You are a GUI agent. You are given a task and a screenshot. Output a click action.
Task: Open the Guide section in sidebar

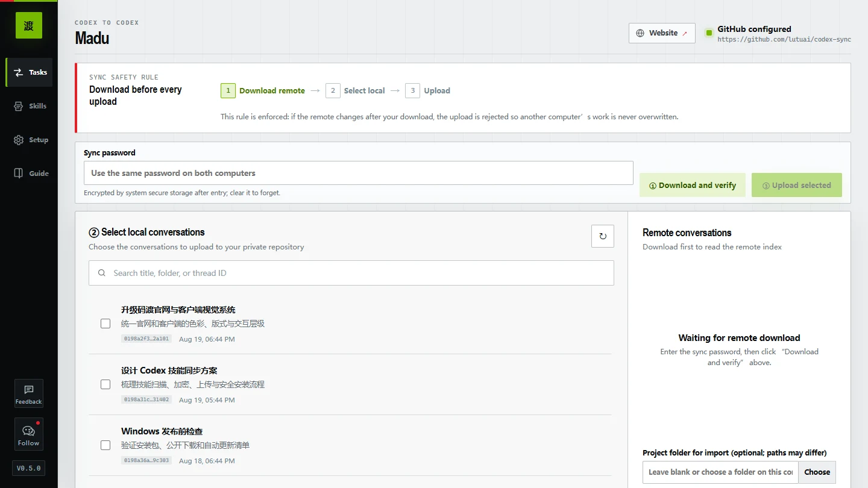tap(29, 174)
